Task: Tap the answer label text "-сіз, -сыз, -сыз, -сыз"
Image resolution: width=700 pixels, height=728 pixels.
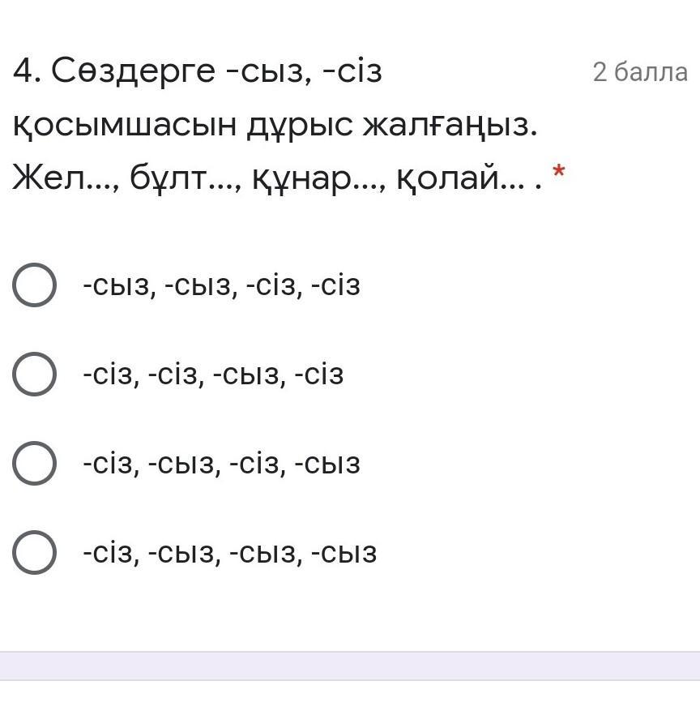Action: click(229, 553)
